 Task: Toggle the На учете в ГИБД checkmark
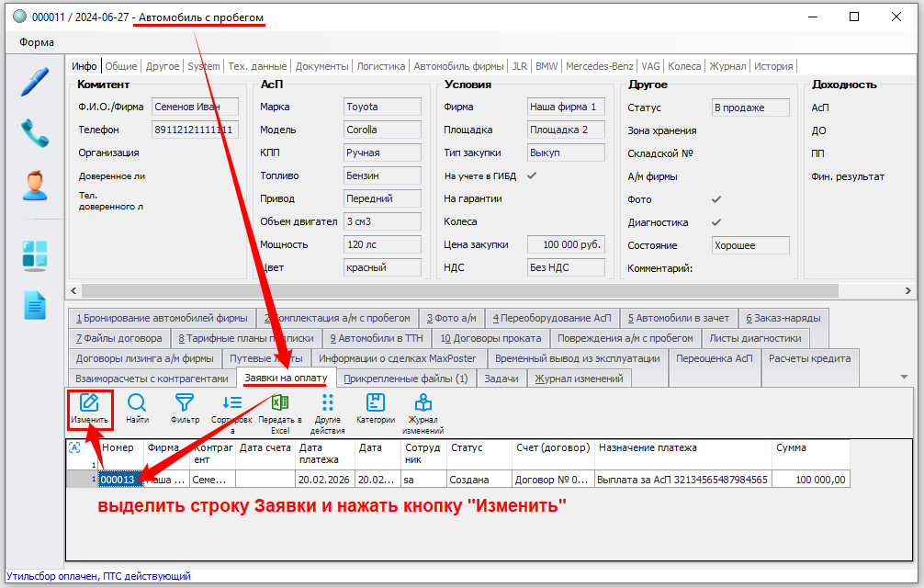tap(532, 175)
